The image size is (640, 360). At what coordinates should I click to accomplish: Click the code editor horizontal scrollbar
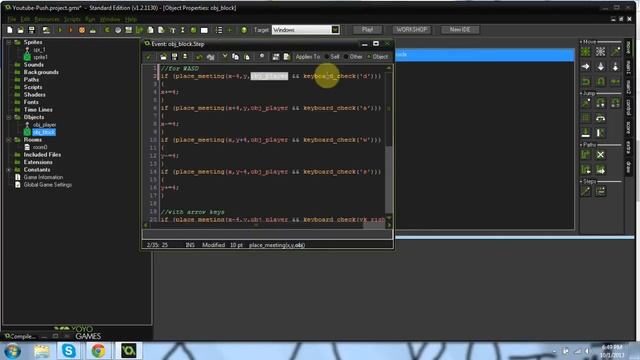click(x=268, y=225)
